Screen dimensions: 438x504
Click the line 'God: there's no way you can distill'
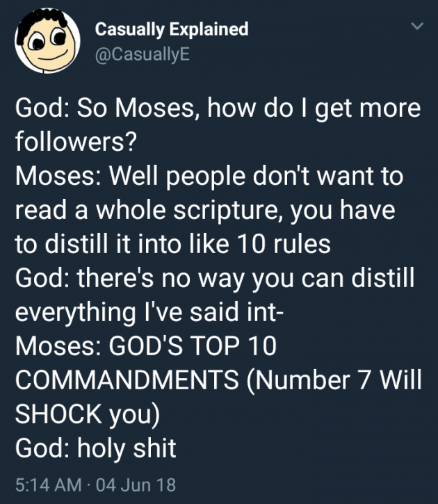214,278
